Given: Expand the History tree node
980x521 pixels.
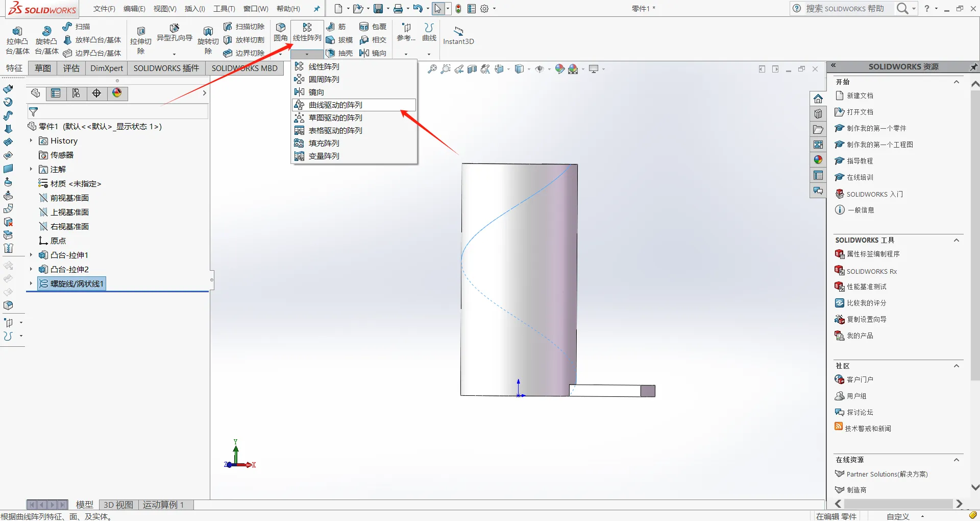Looking at the screenshot, I should (31, 140).
